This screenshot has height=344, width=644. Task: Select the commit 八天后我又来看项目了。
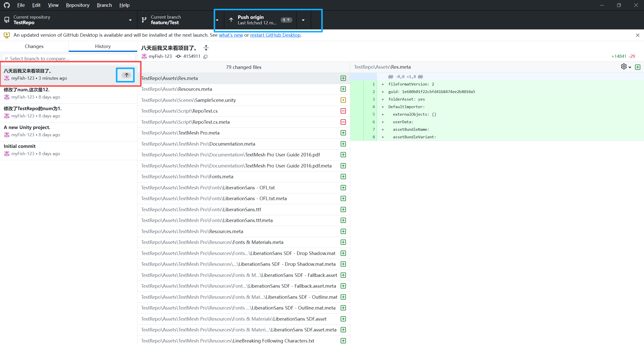pyautogui.click(x=68, y=75)
